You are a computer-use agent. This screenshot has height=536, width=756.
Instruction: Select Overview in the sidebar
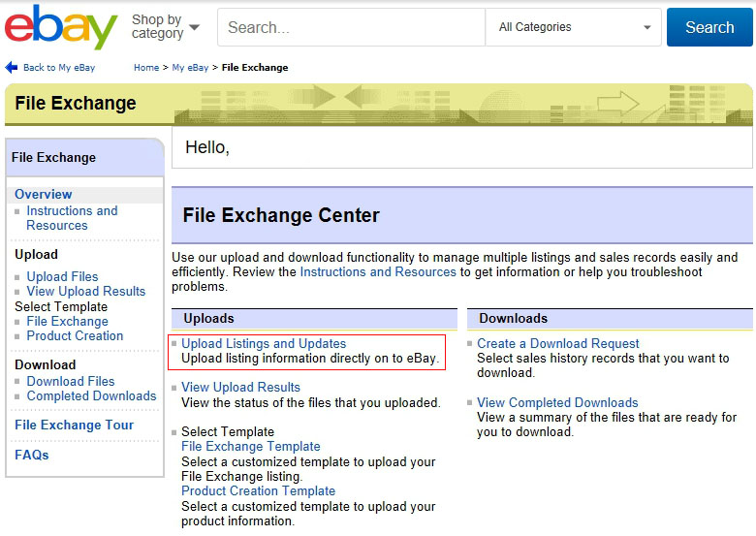pos(44,194)
